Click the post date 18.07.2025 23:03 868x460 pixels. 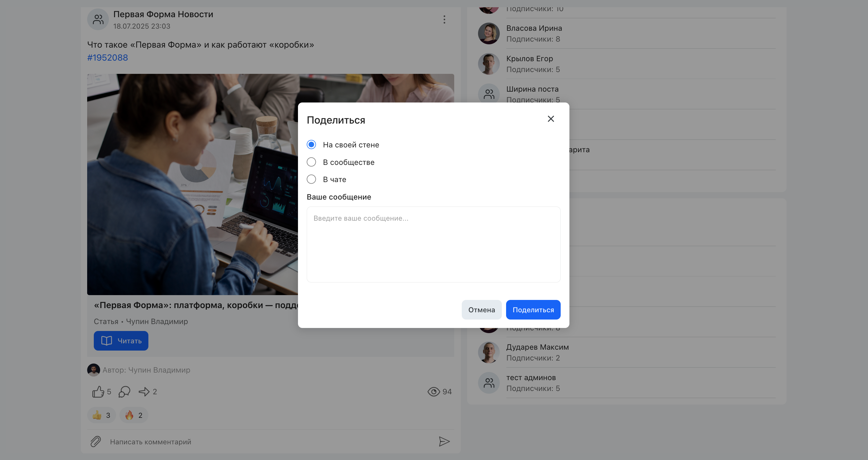point(141,26)
